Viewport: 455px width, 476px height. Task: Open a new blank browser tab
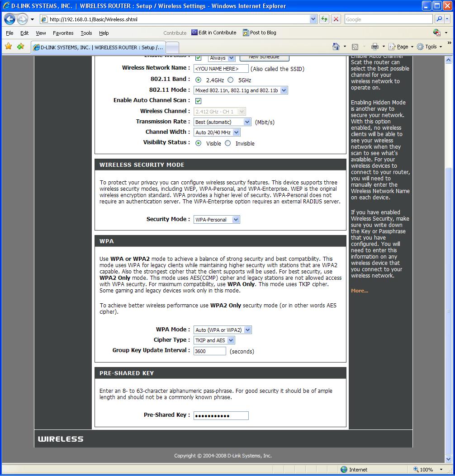point(172,47)
